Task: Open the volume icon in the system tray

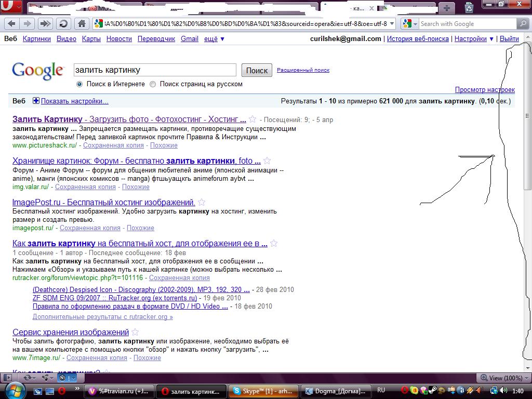Action: [x=504, y=391]
